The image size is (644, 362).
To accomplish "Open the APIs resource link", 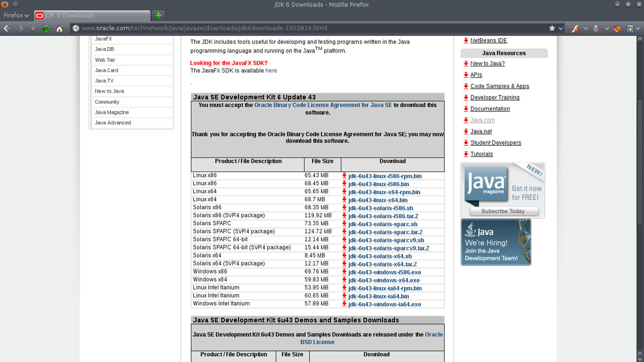I will (x=476, y=75).
